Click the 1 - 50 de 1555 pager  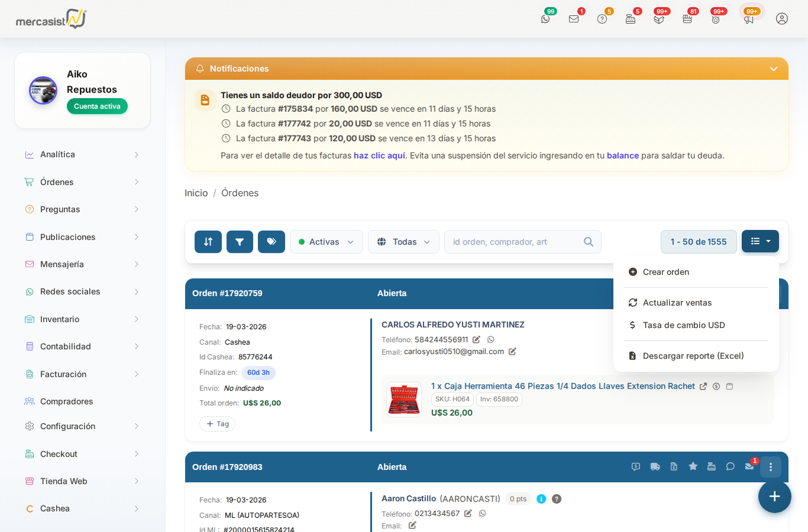point(699,242)
